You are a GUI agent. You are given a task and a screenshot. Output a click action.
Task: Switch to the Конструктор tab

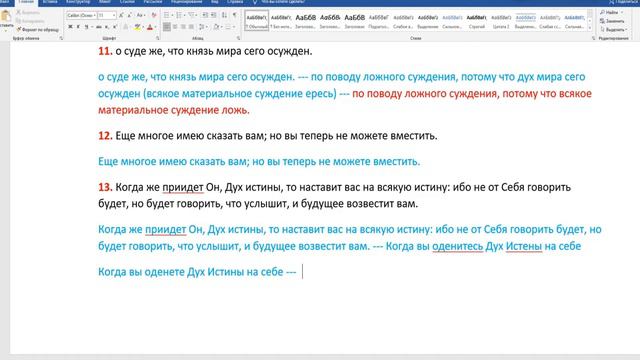(78, 2)
